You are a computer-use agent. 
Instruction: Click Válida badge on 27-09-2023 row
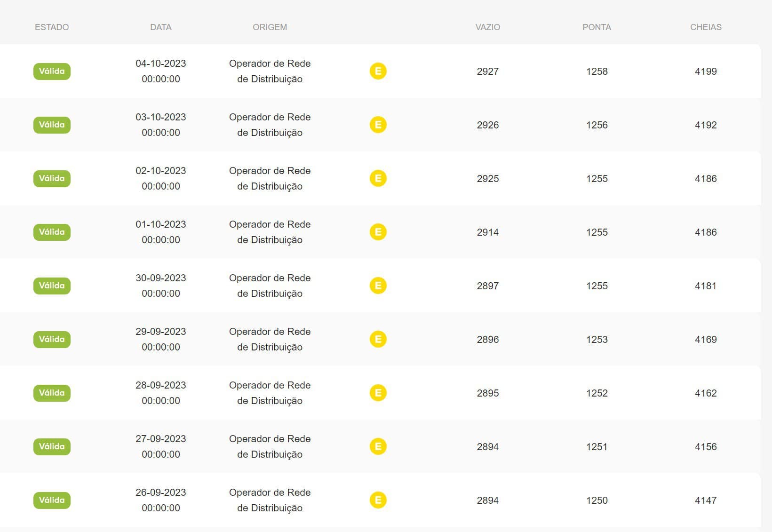[52, 446]
